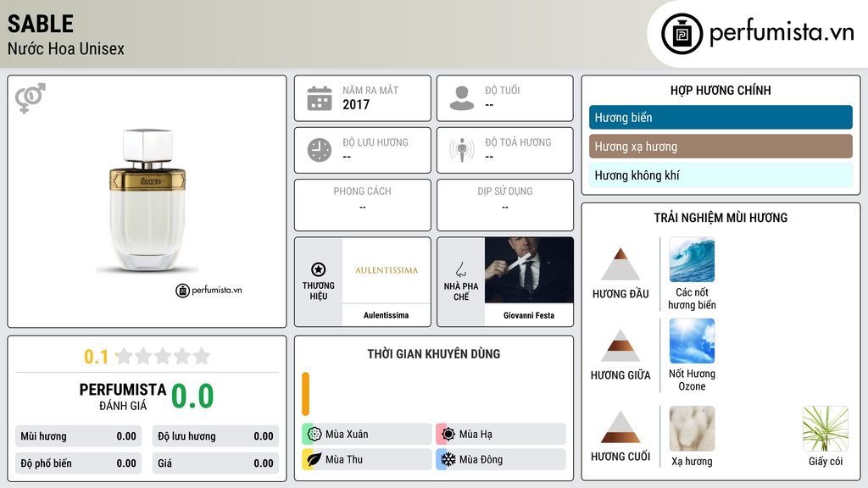
Task: Click the Độ lưu hương 0.00 score row
Action: click(x=215, y=436)
